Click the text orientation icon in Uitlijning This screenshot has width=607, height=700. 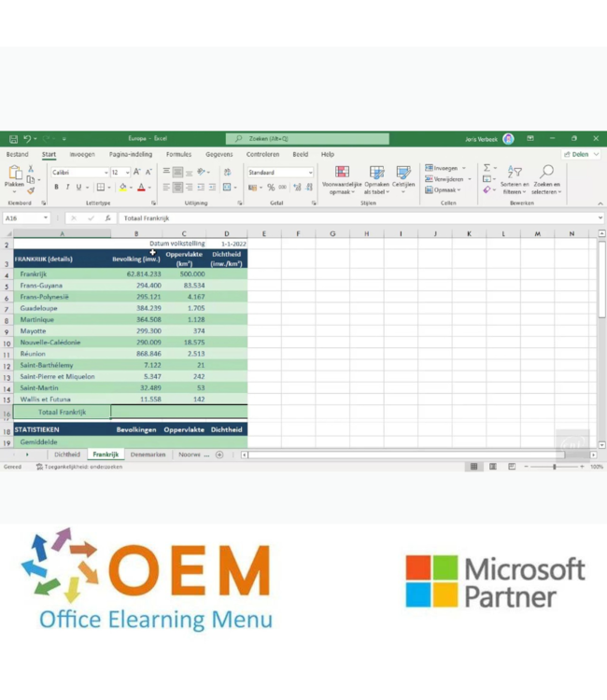point(201,172)
